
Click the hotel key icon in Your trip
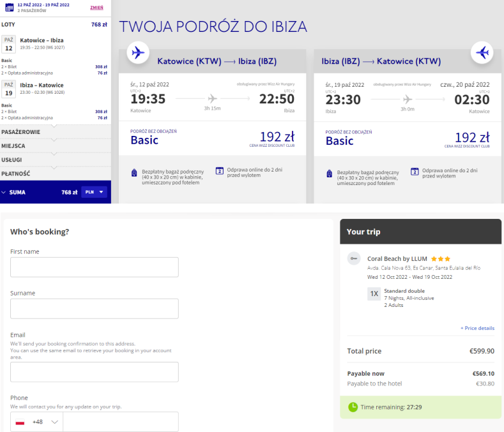[x=354, y=258]
